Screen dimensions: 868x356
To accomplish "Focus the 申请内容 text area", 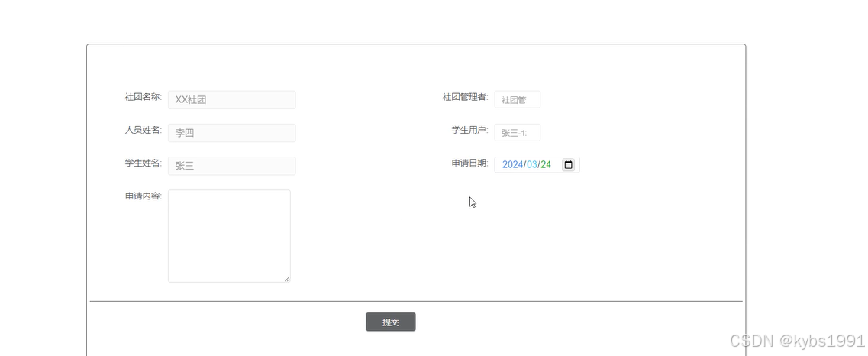I will (229, 236).
